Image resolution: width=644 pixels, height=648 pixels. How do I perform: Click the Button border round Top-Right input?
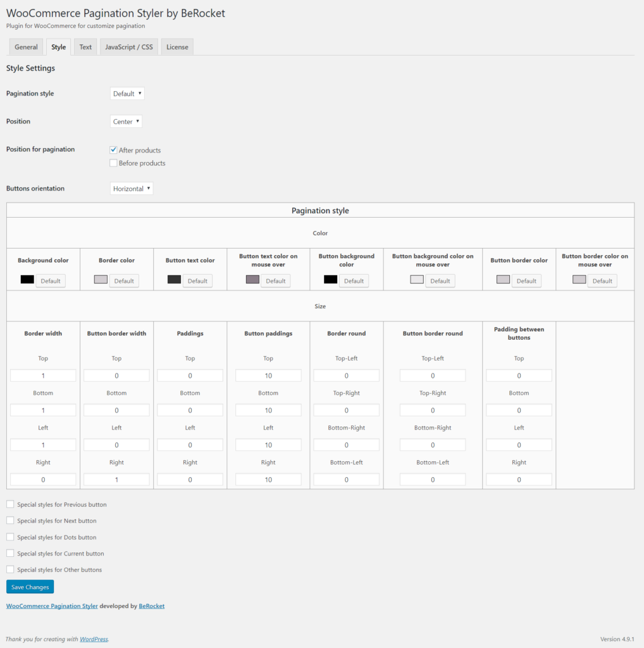433,410
